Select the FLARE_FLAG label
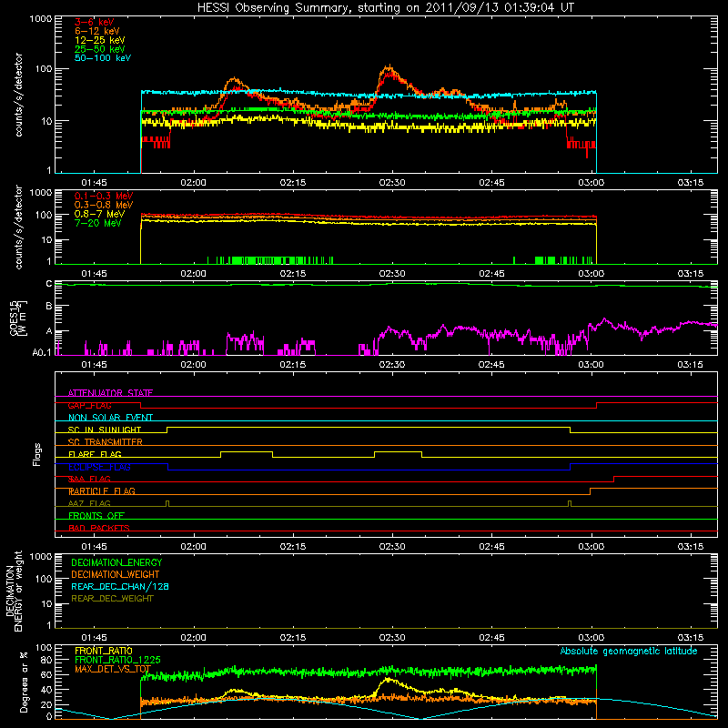The height and width of the screenshot is (728, 728). point(95,454)
